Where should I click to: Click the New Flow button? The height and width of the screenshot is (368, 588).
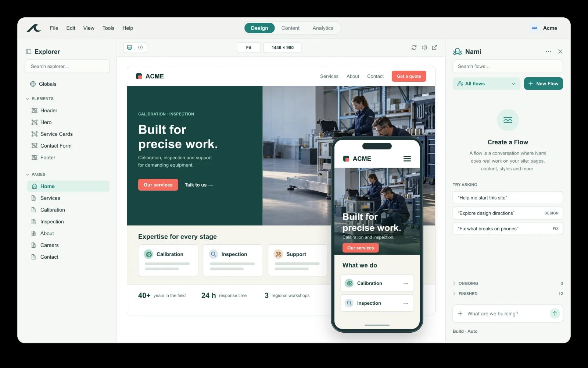543,84
